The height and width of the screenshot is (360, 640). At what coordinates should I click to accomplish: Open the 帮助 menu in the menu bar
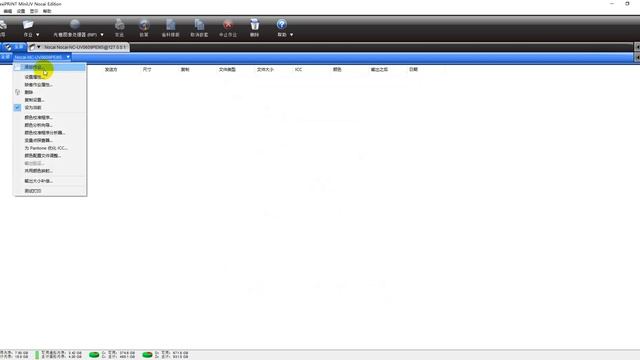[x=47, y=11]
